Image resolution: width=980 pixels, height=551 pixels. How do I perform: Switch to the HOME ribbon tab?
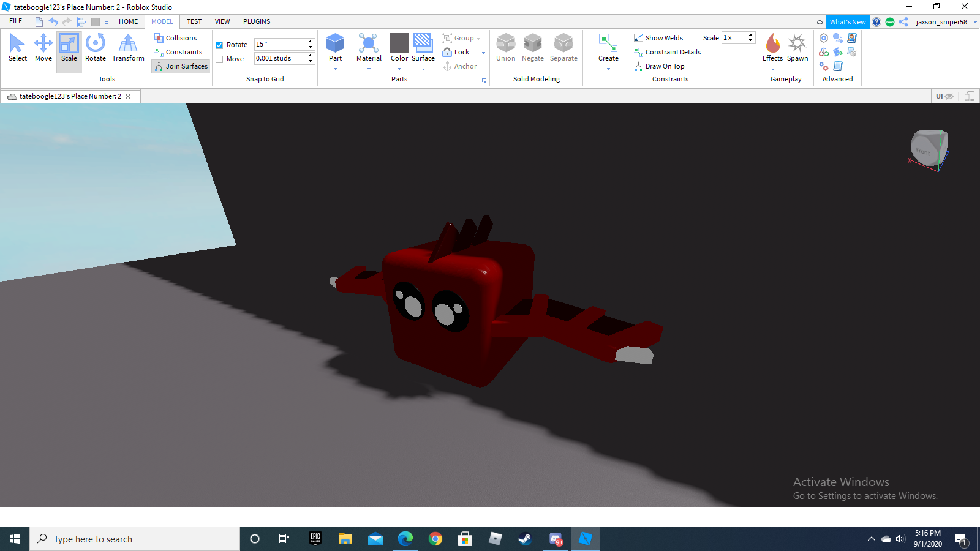128,21
